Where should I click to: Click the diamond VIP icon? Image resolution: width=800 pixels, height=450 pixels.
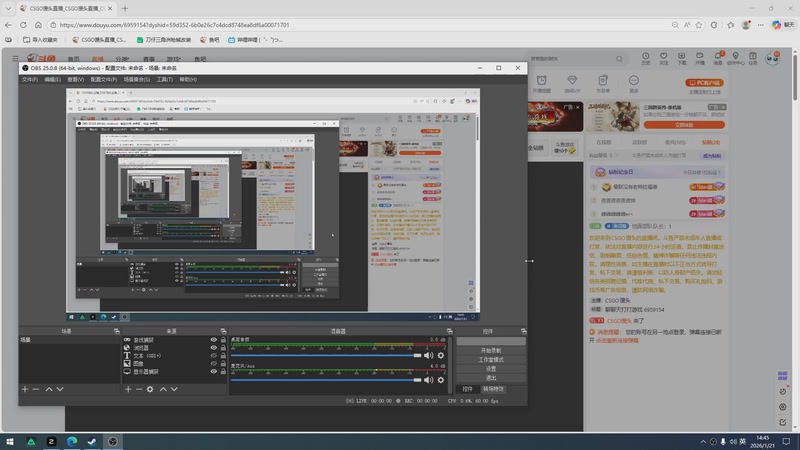(x=572, y=80)
